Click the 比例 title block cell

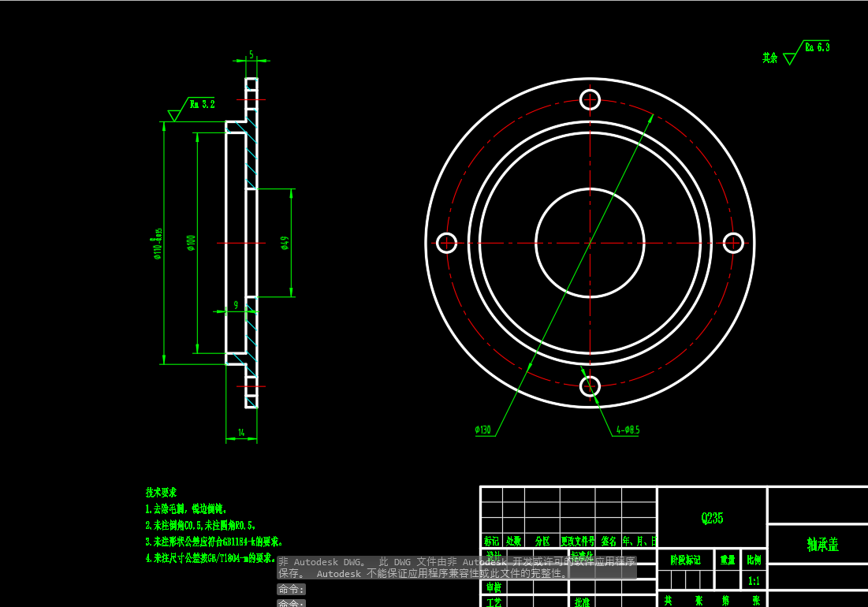tap(754, 560)
